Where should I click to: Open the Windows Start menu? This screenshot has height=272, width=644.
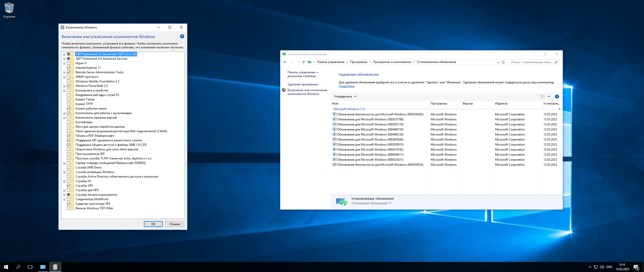click(x=6, y=267)
